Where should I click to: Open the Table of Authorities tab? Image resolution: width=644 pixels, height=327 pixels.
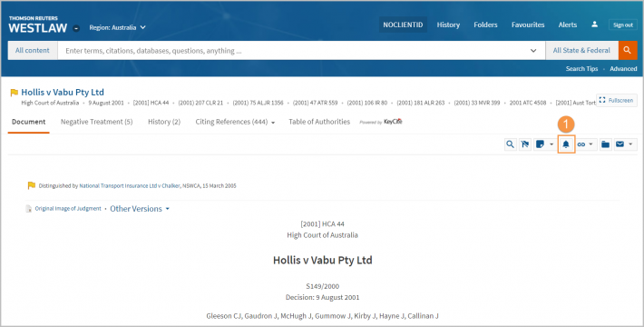(319, 122)
